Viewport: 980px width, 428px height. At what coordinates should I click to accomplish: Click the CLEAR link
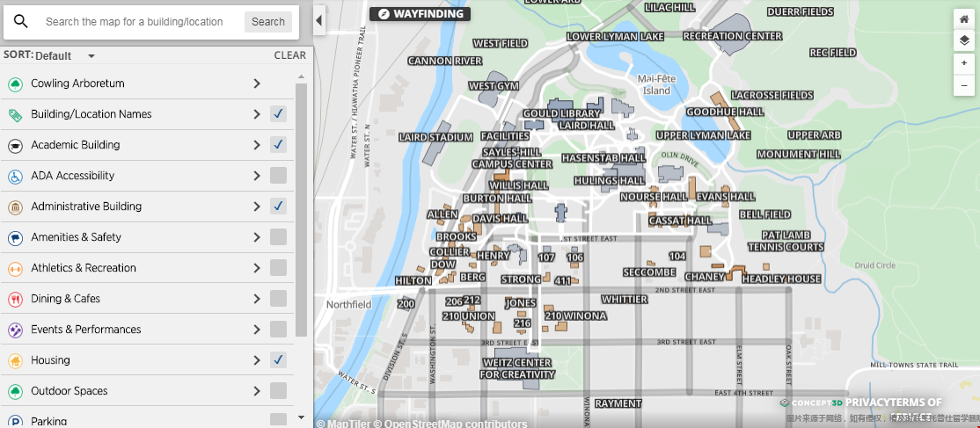pyautogui.click(x=289, y=55)
